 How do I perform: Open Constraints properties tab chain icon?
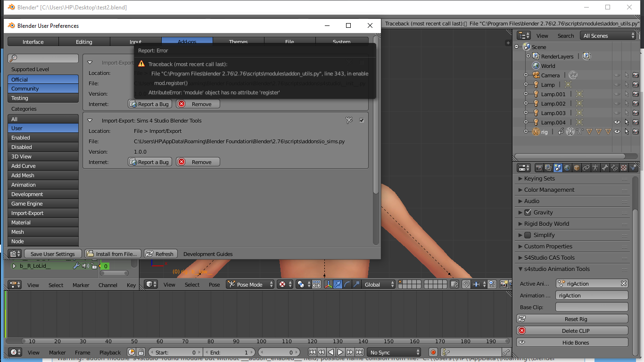click(586, 168)
